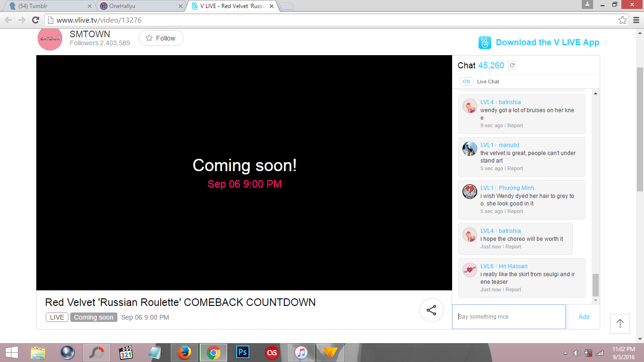Refresh the chat message counter
Screen dimensions: 644x362
512,65
